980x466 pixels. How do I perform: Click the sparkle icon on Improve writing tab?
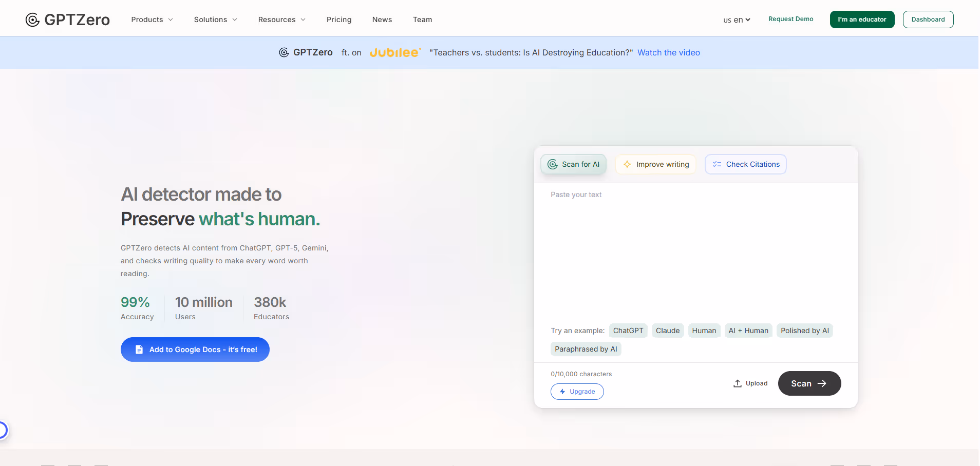(x=627, y=164)
